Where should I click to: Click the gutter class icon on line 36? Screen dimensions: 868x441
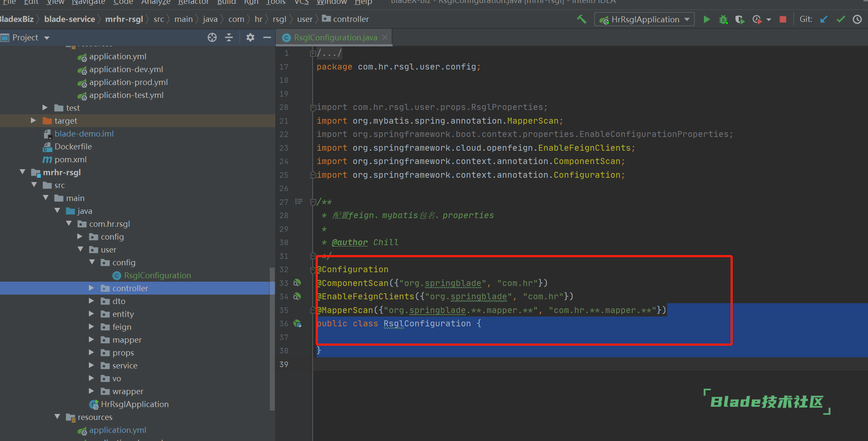(x=297, y=323)
